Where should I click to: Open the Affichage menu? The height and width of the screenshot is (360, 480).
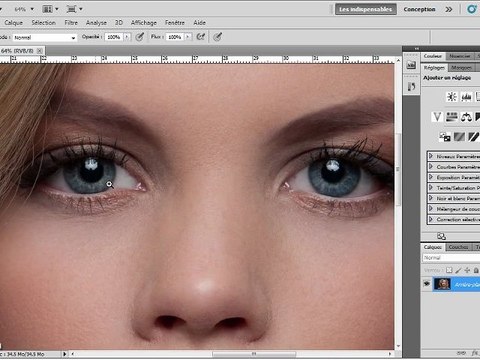[x=144, y=23]
